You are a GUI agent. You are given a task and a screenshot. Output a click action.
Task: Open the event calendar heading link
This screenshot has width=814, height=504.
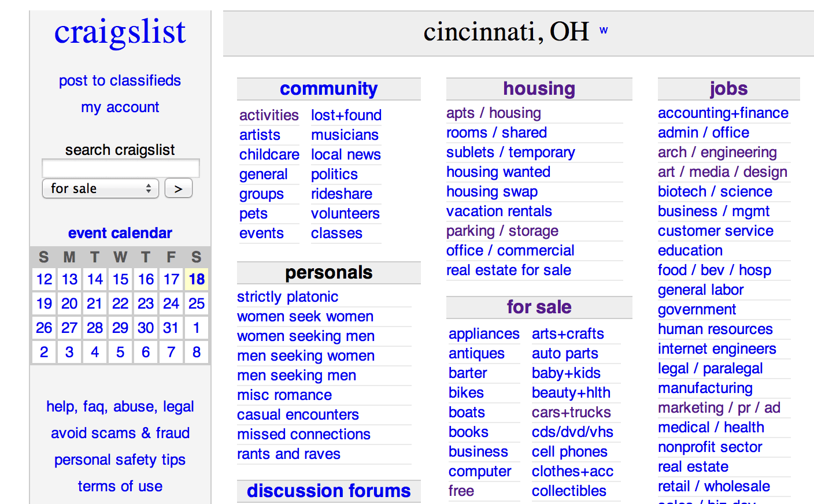coord(120,233)
